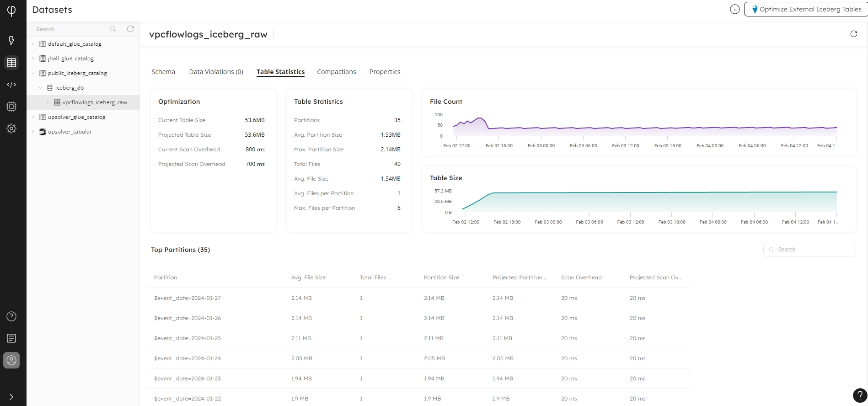Open the Worksheets code icon in sidebar
The height and width of the screenshot is (406, 868).
coord(11,85)
